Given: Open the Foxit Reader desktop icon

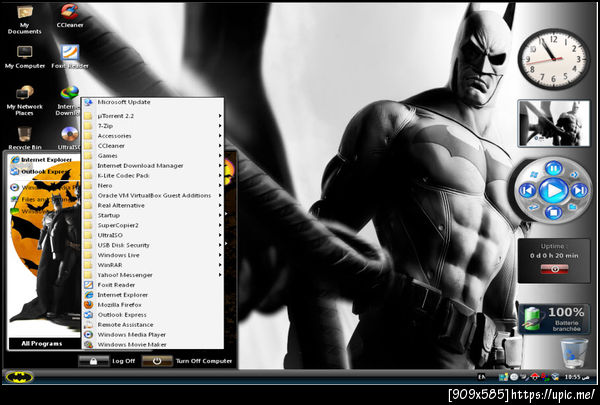Looking at the screenshot, I should [70, 57].
